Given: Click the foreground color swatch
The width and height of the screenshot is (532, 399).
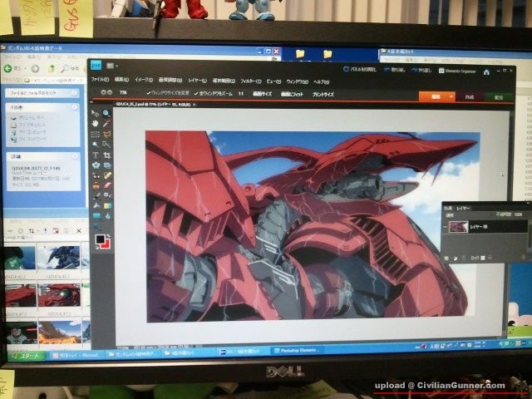Looking at the screenshot, I should 99,239.
